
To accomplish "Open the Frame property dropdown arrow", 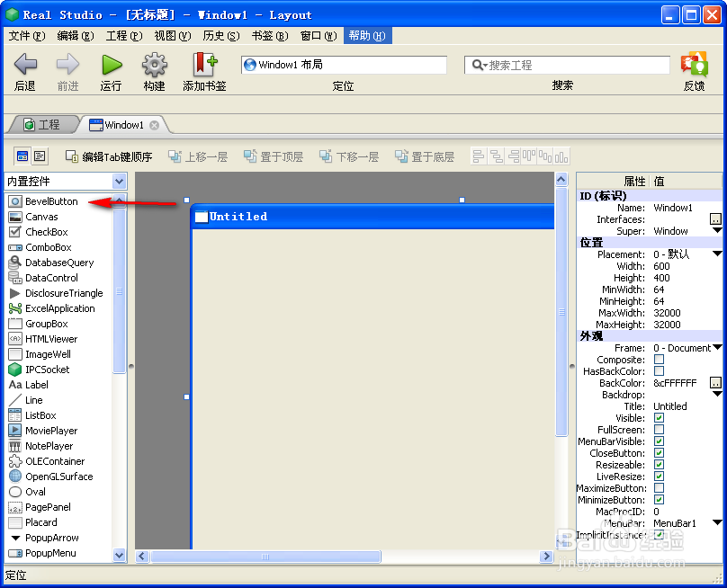I will pos(717,347).
